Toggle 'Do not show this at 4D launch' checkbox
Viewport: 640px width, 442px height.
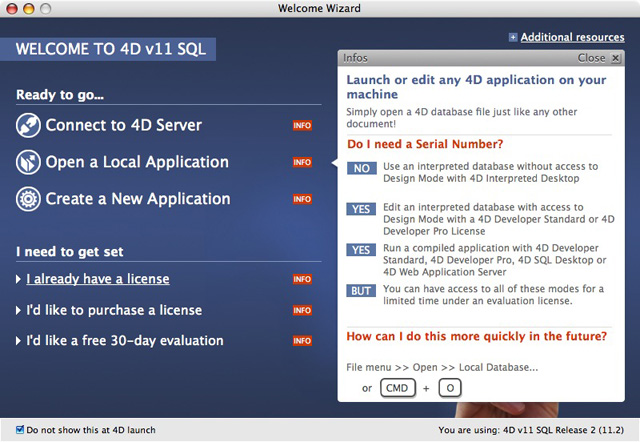pyautogui.click(x=21, y=430)
